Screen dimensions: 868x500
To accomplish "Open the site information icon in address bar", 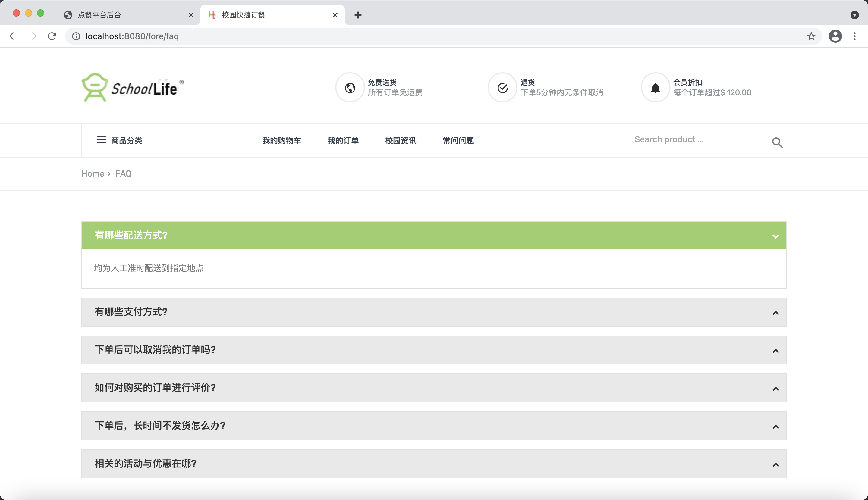I will pyautogui.click(x=76, y=36).
